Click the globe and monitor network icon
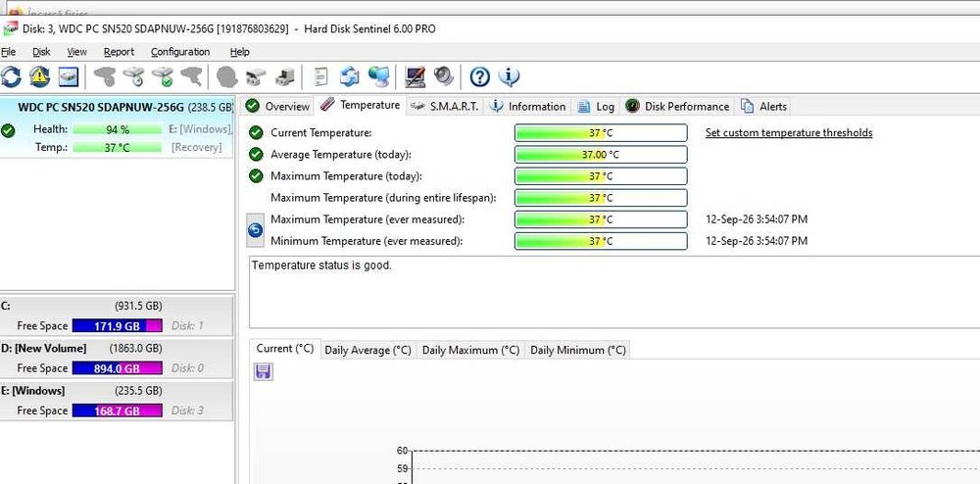 coord(378,76)
